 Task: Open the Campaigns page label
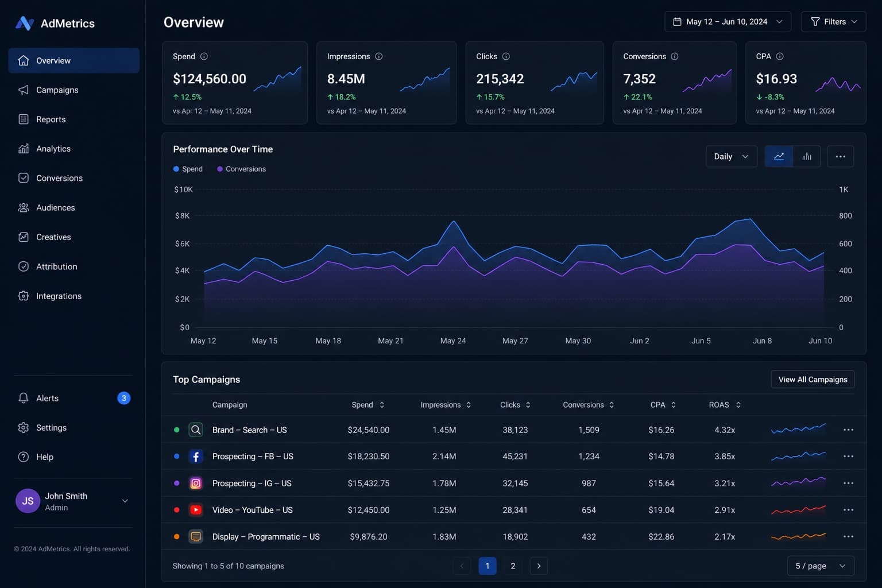[57, 90]
